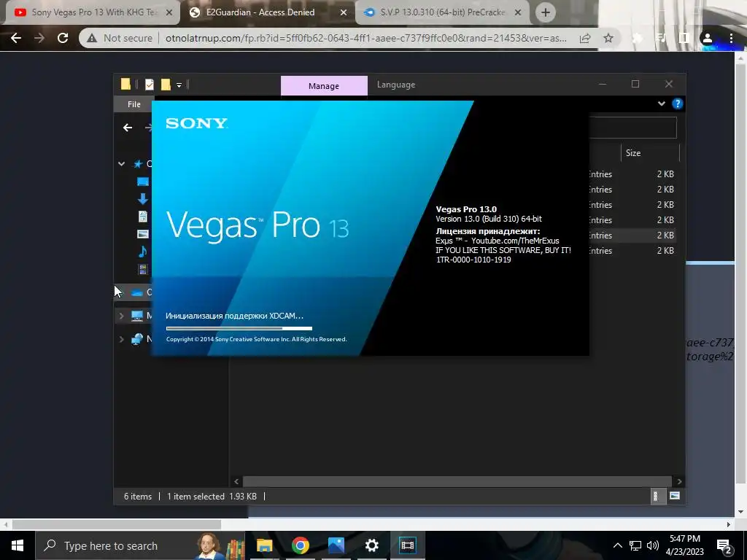
Task: Click Explorer horizontal scrollbar left arrow
Action: click(x=236, y=481)
